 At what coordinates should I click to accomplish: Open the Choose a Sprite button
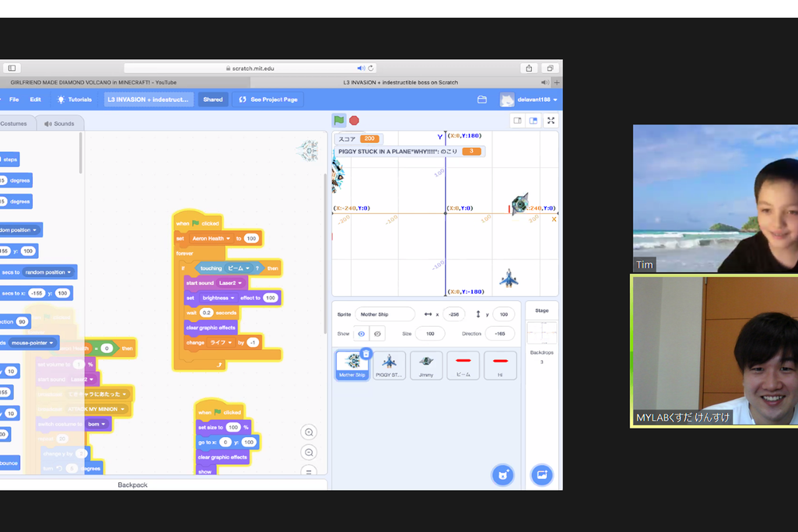(502, 475)
